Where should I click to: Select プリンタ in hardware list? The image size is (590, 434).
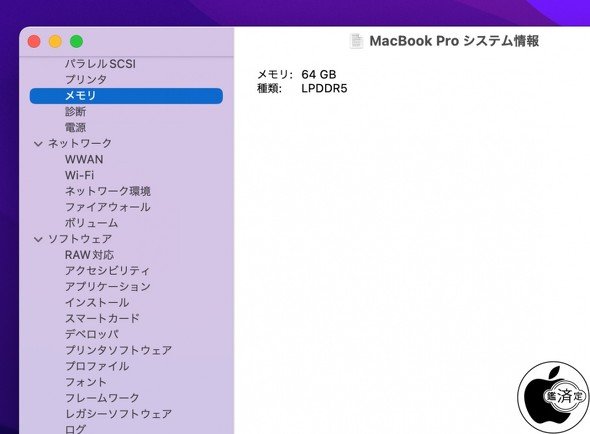click(x=86, y=79)
